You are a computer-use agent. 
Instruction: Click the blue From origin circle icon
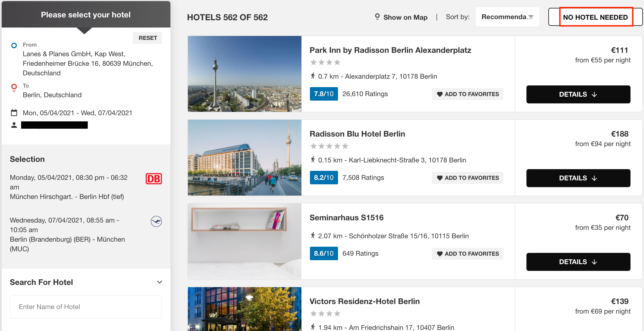click(14, 45)
